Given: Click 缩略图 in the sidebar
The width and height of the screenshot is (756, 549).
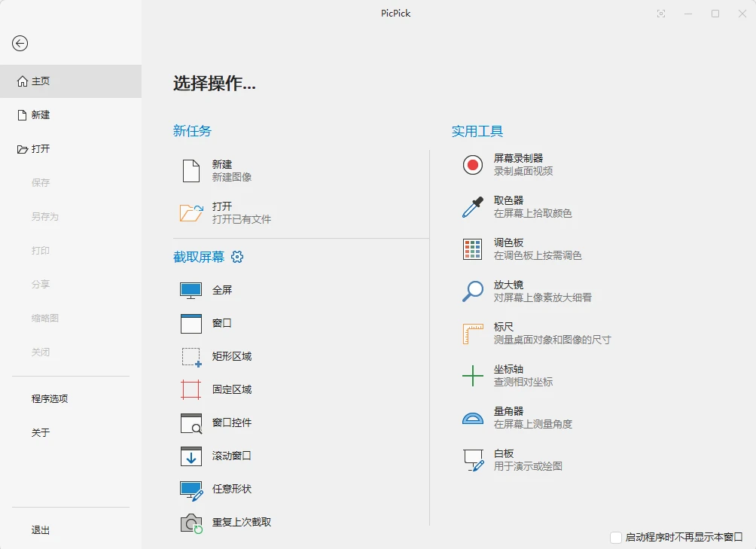Looking at the screenshot, I should tap(45, 318).
